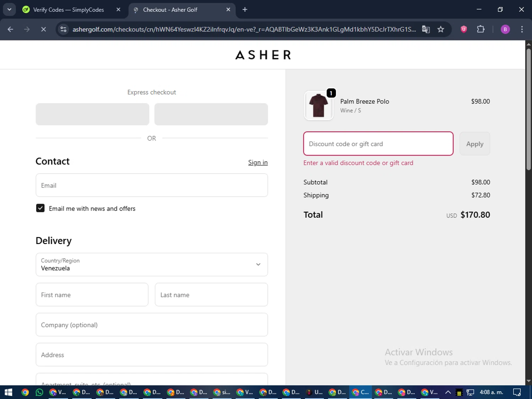
Task: Click the translate page icon in the address bar
Action: pos(426,29)
